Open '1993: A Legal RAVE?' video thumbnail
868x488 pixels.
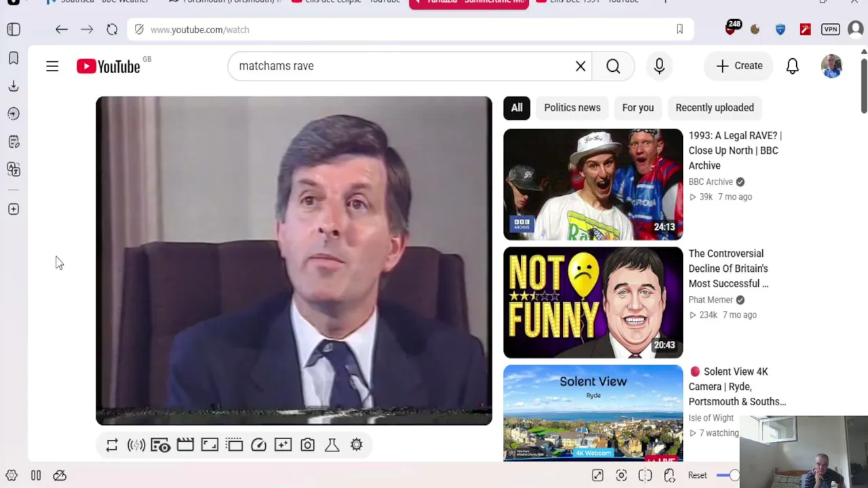(593, 184)
